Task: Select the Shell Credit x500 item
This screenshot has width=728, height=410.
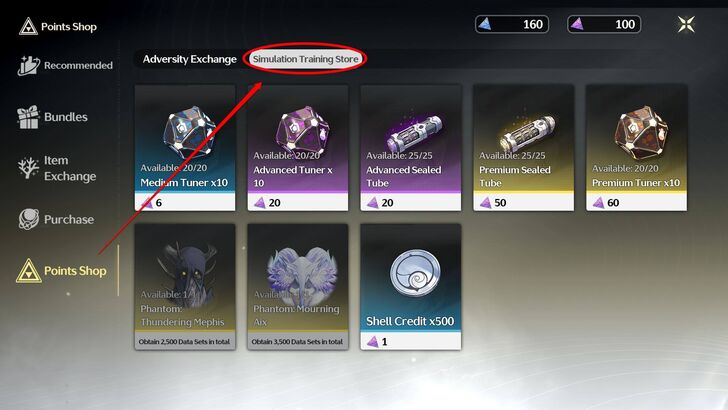Action: click(411, 287)
